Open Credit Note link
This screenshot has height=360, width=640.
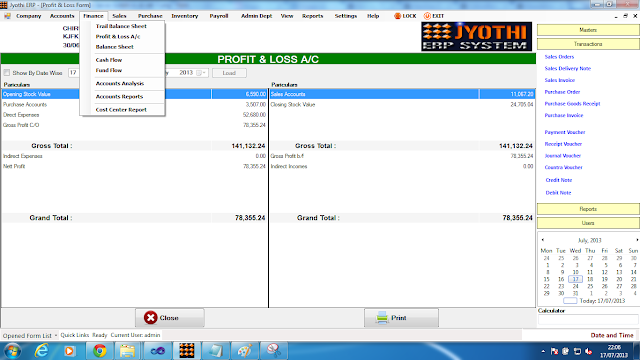[559, 180]
